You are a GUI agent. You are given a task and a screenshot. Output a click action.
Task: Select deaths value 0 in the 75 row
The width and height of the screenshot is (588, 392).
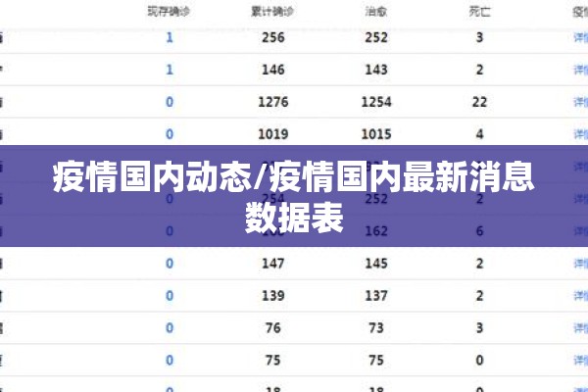click(x=479, y=360)
